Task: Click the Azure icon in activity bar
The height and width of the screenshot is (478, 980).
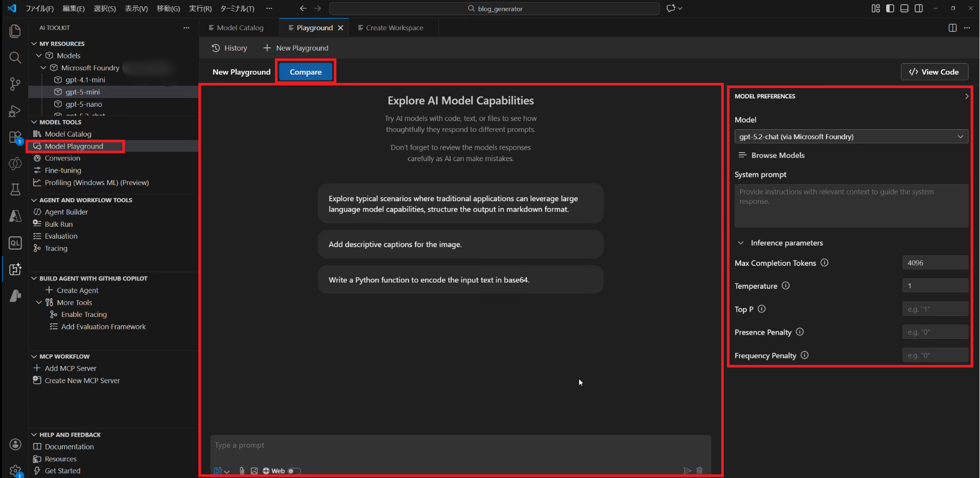Action: (x=15, y=216)
